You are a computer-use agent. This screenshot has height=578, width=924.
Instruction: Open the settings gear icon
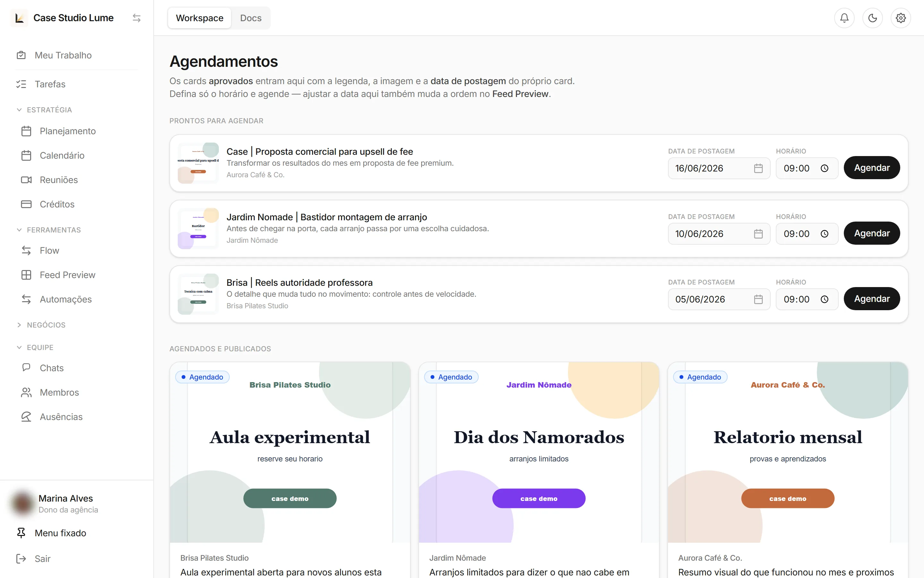pos(901,18)
